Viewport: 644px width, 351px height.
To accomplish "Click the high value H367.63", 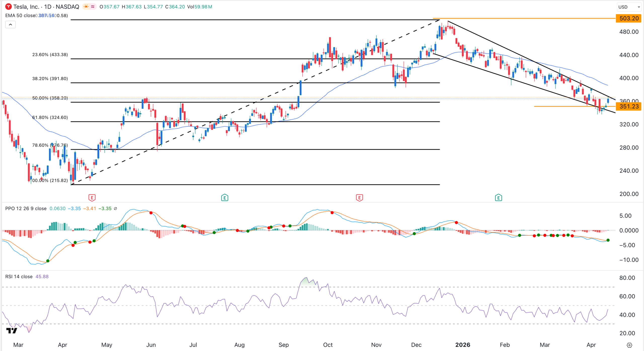I will click(132, 7).
